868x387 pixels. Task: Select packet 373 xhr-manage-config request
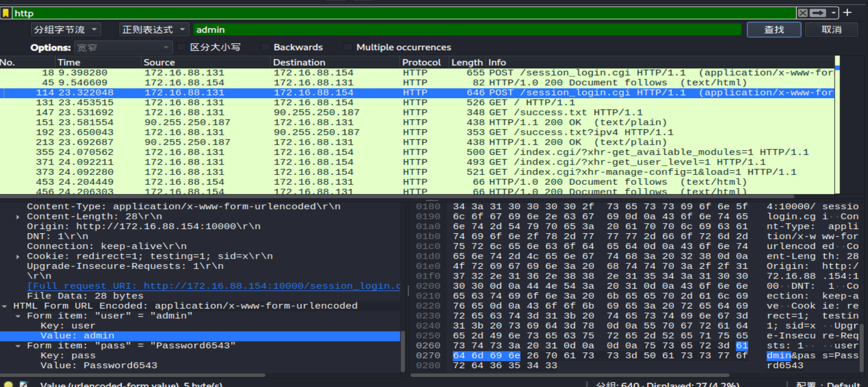[x=417, y=172]
